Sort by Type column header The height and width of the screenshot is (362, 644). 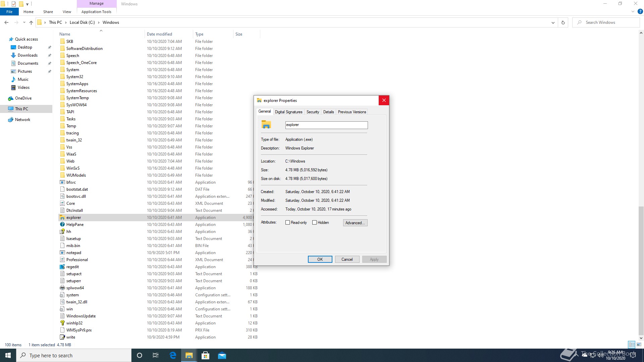coord(213,34)
